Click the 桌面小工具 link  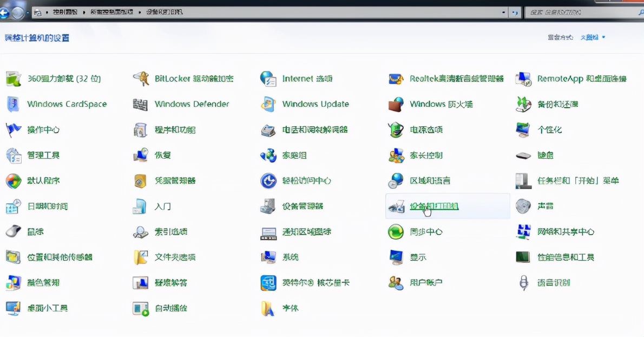tap(48, 308)
